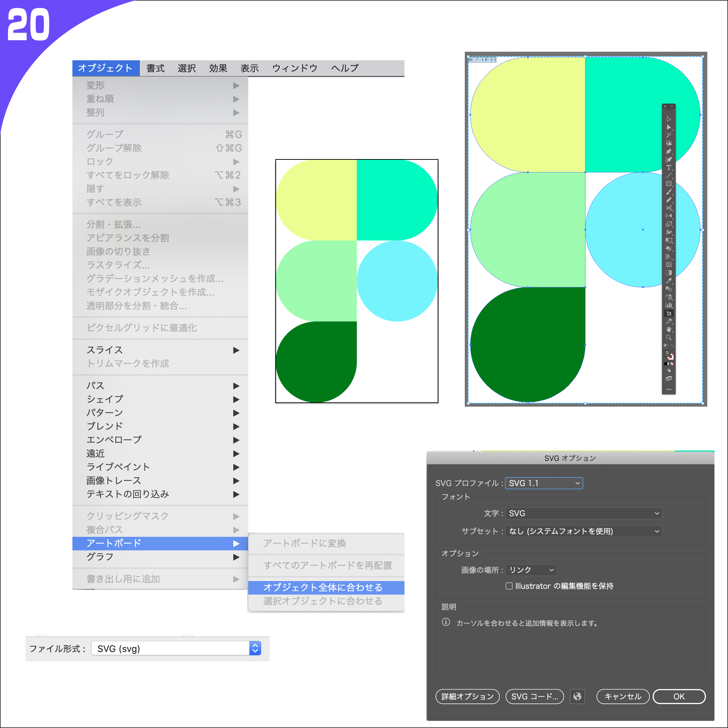Select the Scissors tool

[668, 208]
